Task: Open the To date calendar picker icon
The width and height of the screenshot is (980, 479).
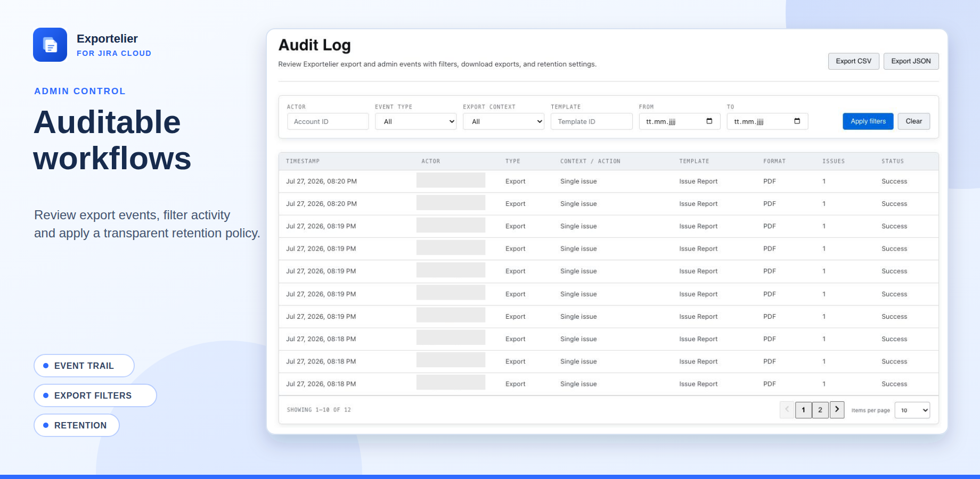Action: [x=797, y=121]
